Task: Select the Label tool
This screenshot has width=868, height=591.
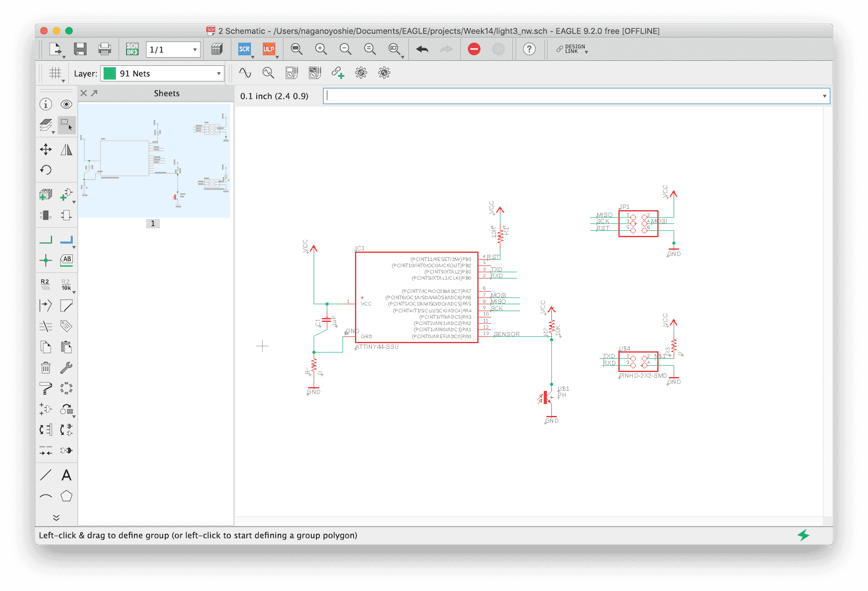Action: click(x=66, y=260)
